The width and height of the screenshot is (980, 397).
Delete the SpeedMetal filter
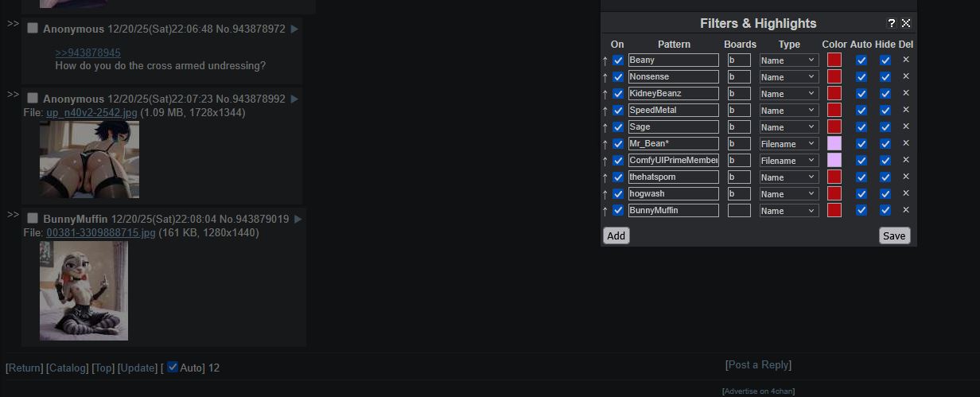click(x=906, y=110)
